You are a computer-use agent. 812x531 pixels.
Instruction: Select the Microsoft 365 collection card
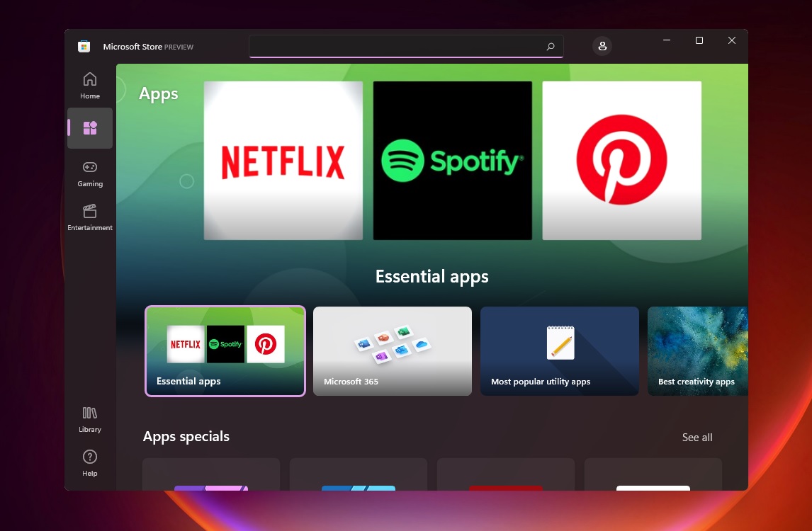click(x=393, y=351)
